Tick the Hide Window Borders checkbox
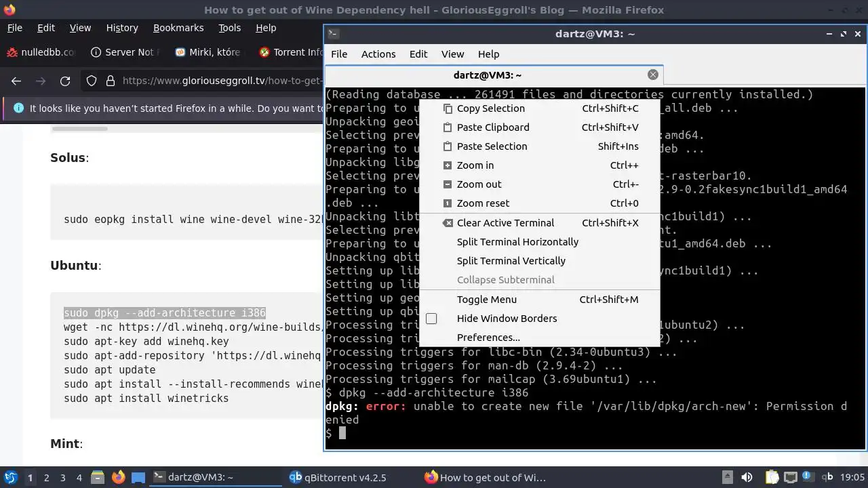The width and height of the screenshot is (868, 488). click(431, 319)
